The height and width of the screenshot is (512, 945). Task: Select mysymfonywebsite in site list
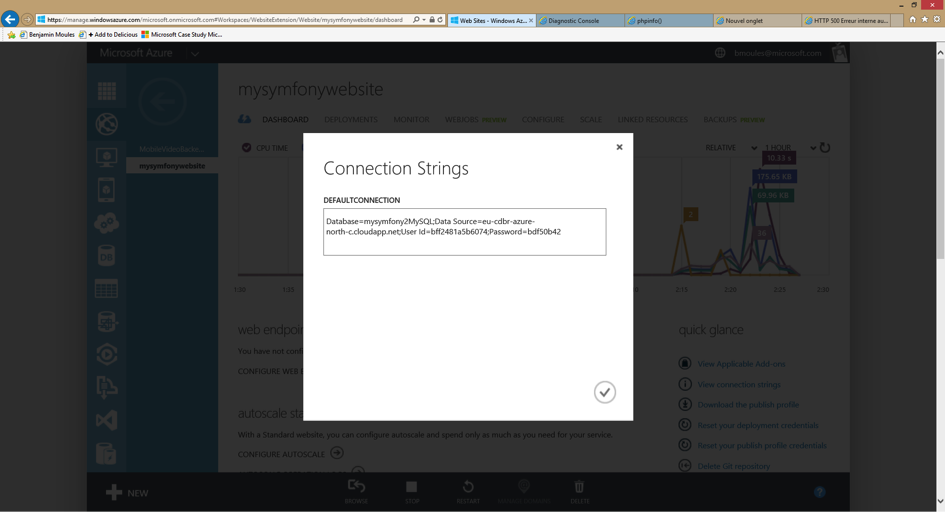pyautogui.click(x=172, y=166)
